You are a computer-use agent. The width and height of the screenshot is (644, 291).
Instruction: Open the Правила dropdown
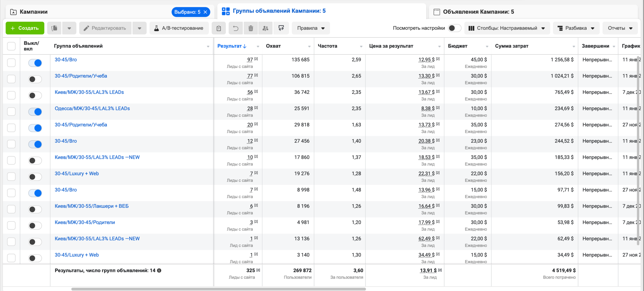[311, 28]
